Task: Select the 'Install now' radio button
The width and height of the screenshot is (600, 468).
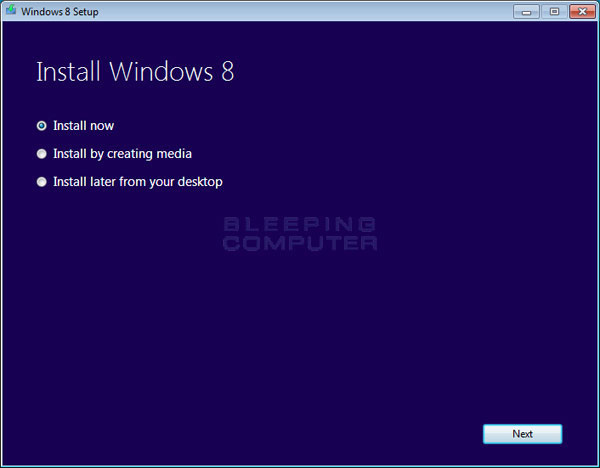Action: 42,126
